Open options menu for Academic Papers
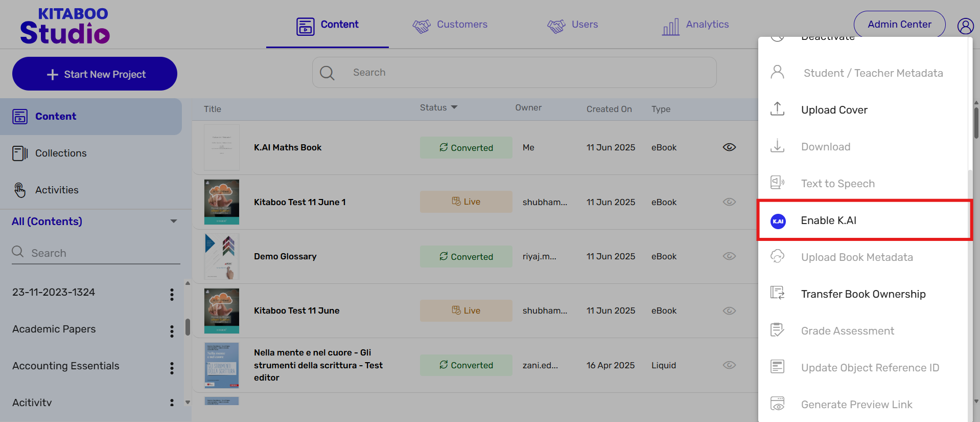 [x=172, y=331]
